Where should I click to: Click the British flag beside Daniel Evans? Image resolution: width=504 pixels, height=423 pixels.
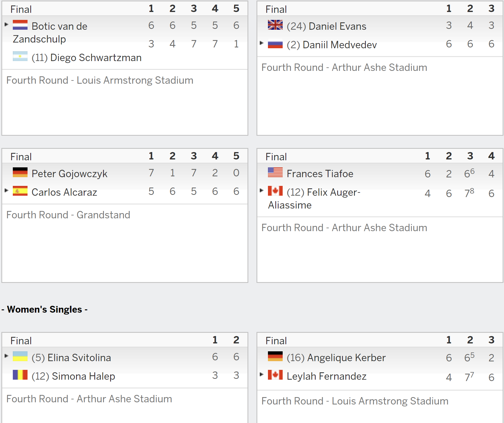[x=275, y=25]
